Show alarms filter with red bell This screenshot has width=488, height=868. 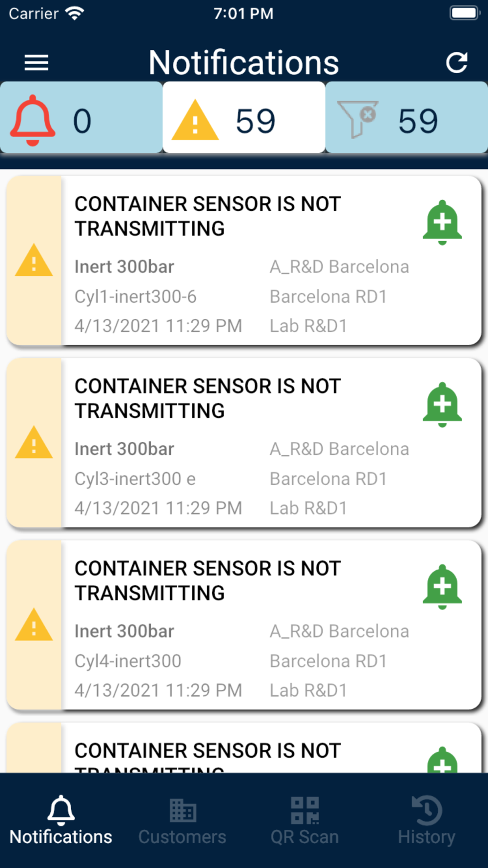81,119
